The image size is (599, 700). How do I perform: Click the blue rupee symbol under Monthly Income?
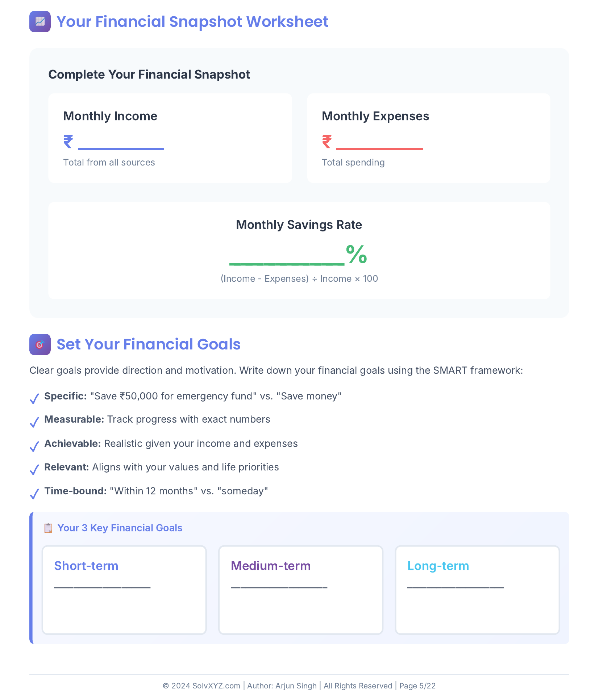pos(68,142)
